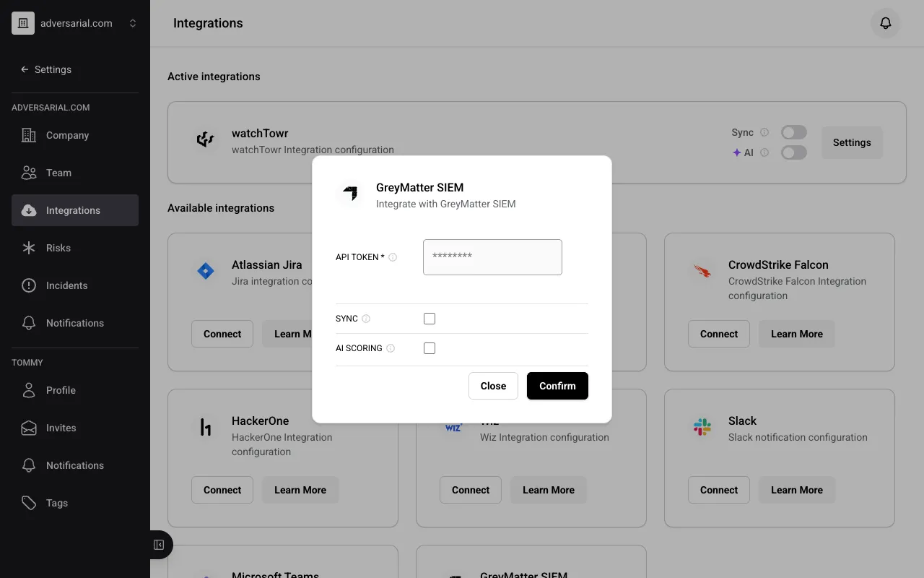
Task: Open the Company sidebar item
Action: 75,135
